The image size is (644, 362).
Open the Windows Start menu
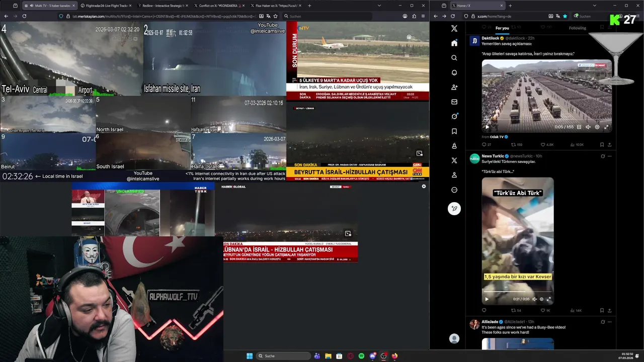pos(250,356)
